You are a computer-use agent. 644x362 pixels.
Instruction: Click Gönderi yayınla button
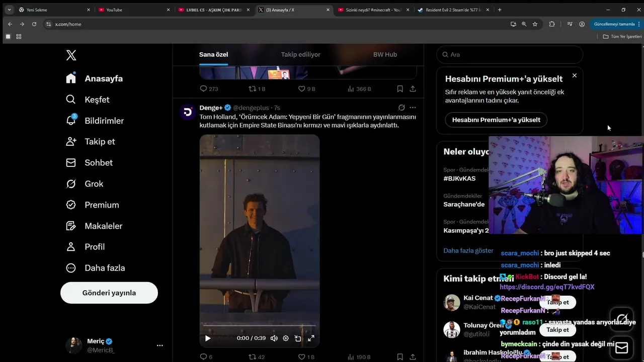point(109,293)
